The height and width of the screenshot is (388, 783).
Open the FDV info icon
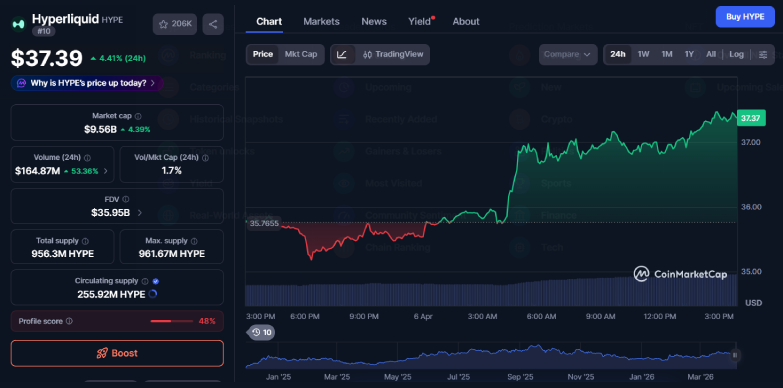126,199
